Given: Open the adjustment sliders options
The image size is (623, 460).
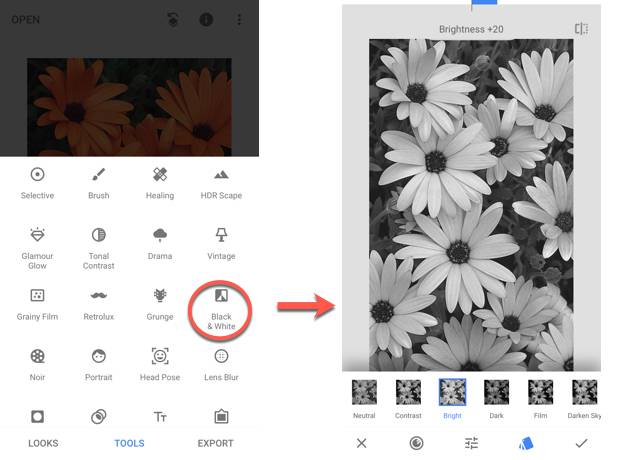Looking at the screenshot, I should [x=471, y=442].
